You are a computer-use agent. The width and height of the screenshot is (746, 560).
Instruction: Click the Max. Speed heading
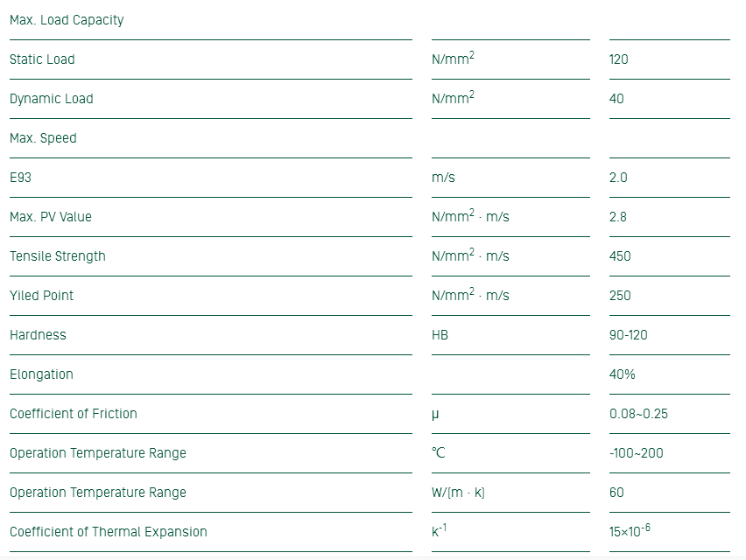(x=43, y=138)
